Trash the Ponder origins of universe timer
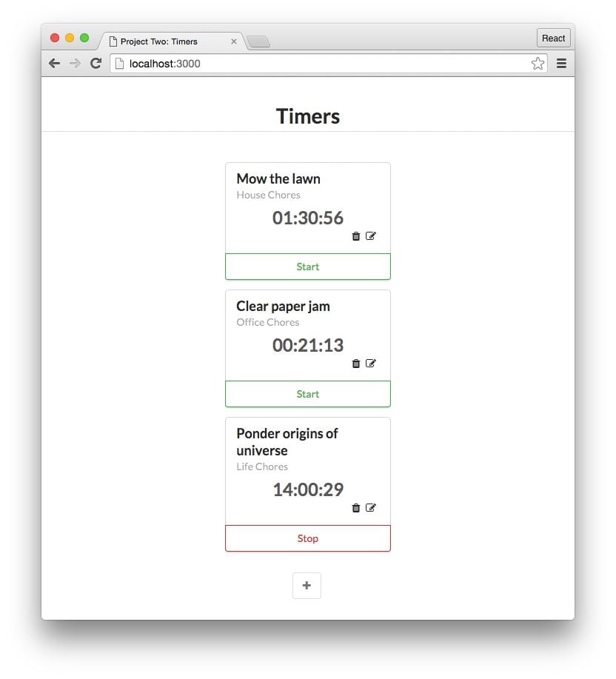Image resolution: width=616 pixels, height=679 pixels. pyautogui.click(x=356, y=508)
